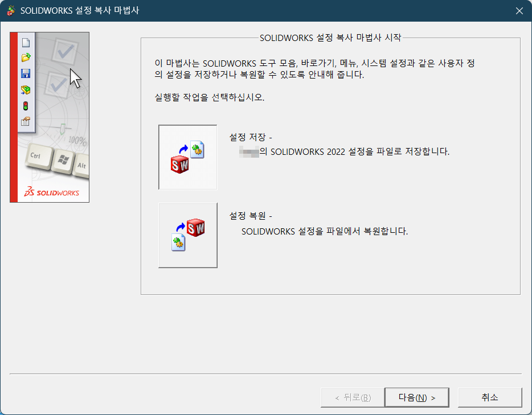Click the '설정 복원 -' label text
This screenshot has width=532, height=415.
251,216
